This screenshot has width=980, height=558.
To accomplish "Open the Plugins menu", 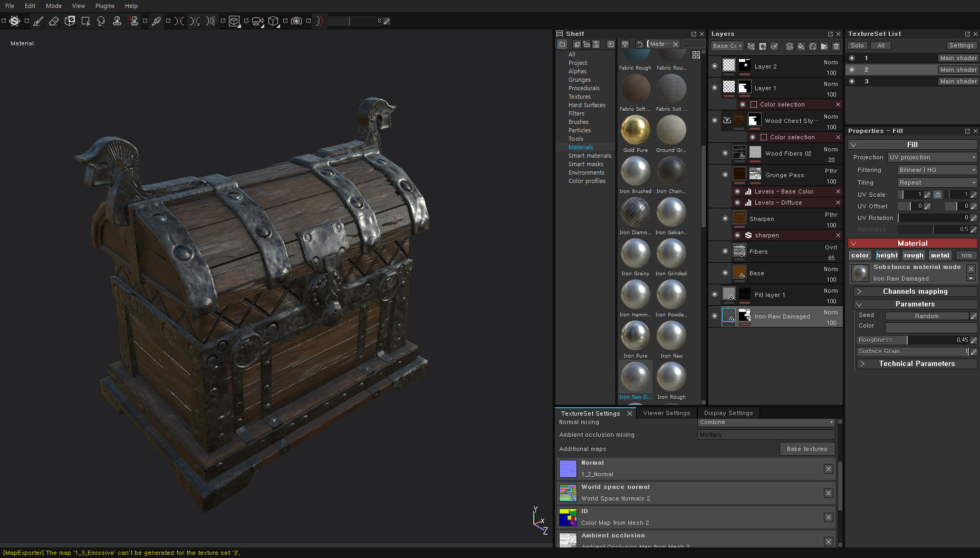I will point(104,6).
